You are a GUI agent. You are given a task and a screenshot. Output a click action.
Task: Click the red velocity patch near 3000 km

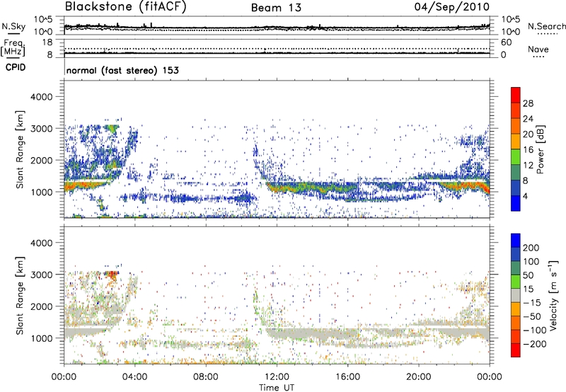(112, 275)
